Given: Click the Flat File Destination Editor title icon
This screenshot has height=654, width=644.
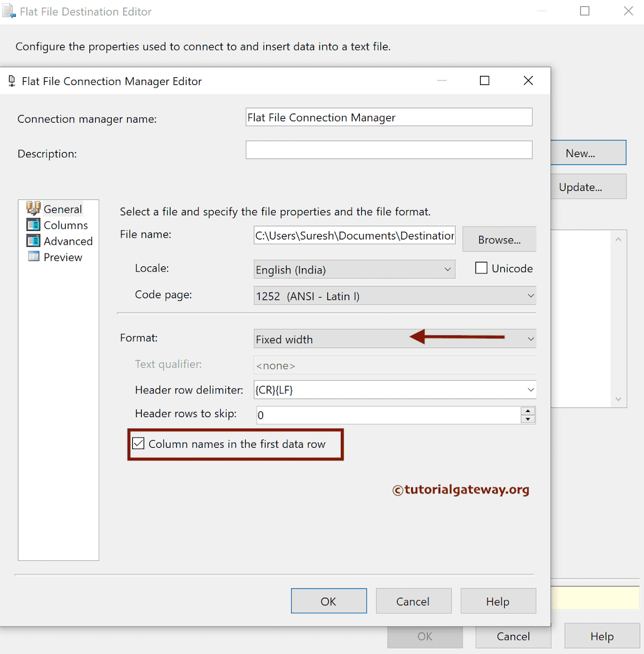Looking at the screenshot, I should (x=8, y=11).
